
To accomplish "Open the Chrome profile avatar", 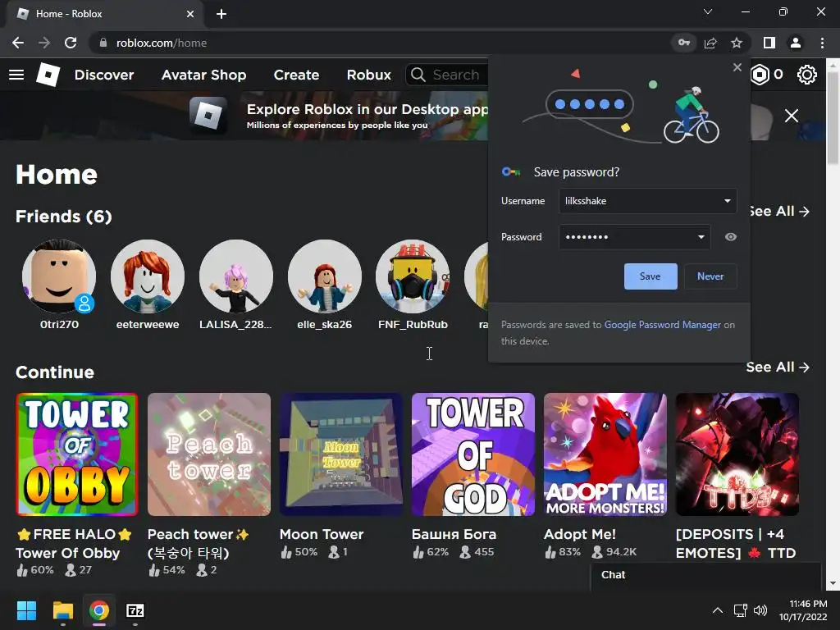I will (x=796, y=43).
